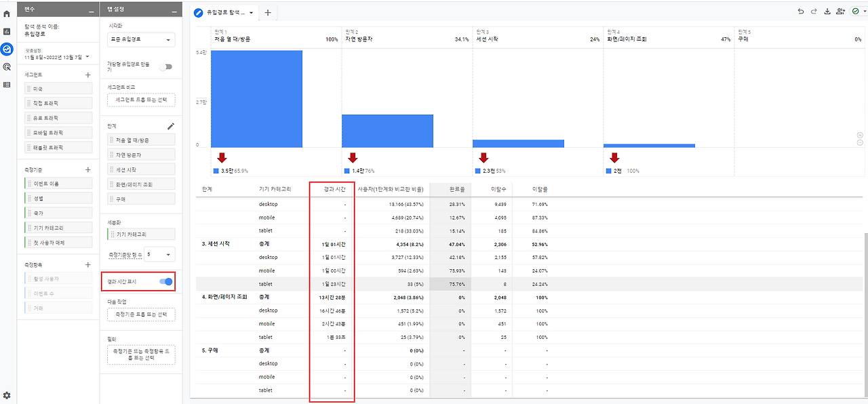Open 측정기준당 행 수 dropdown showing 5
The image size is (868, 404).
pos(161,254)
